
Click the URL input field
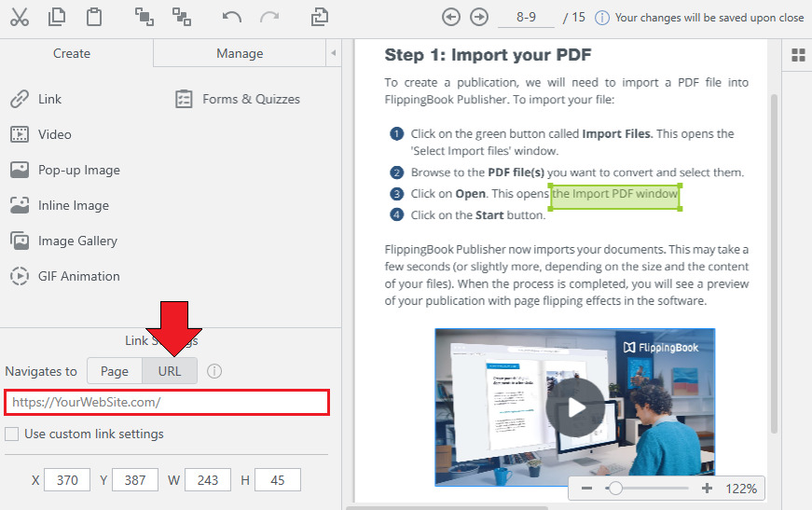click(x=167, y=402)
